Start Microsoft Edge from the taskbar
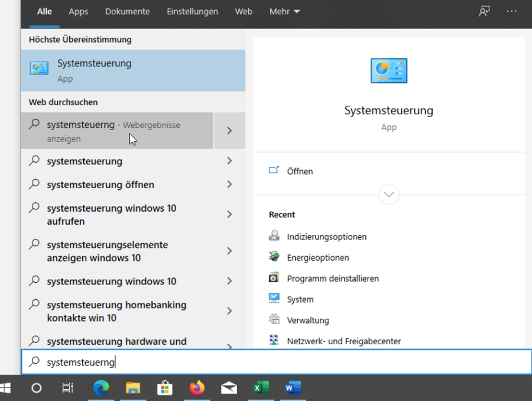Viewport: 532px width, 401px height. click(100, 389)
